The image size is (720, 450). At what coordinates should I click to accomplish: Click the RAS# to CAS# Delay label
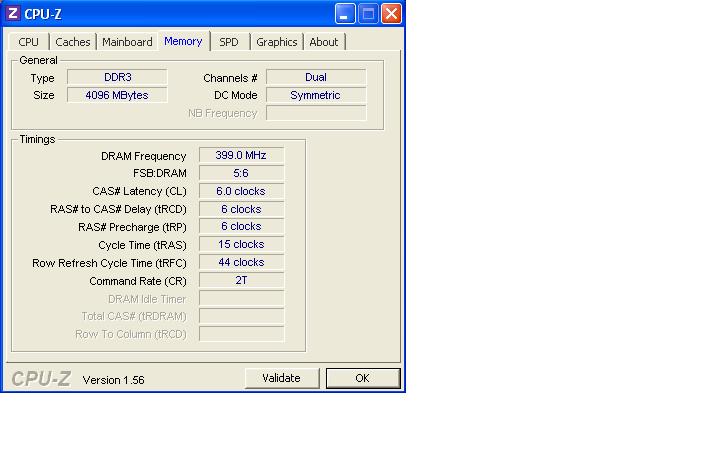(x=118, y=209)
